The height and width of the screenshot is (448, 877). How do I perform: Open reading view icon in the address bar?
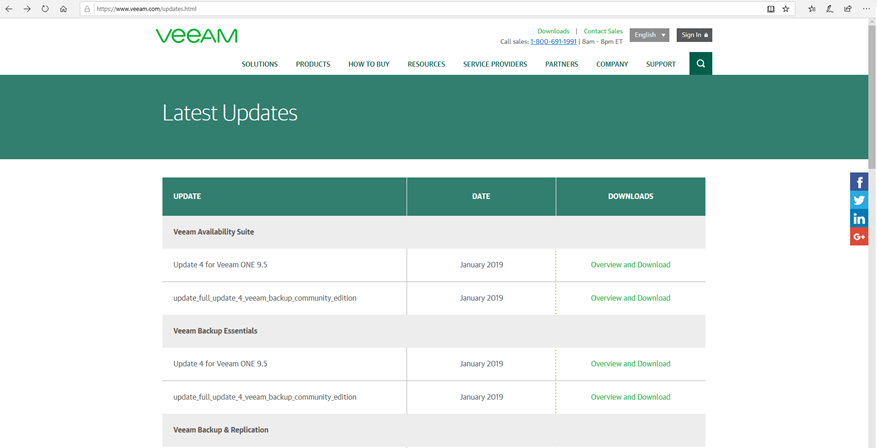(771, 9)
